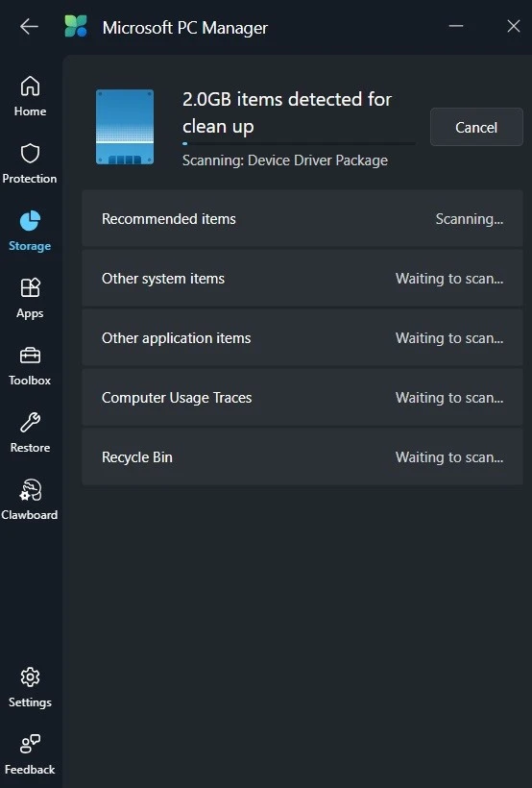Go back using the back arrow

(x=29, y=26)
